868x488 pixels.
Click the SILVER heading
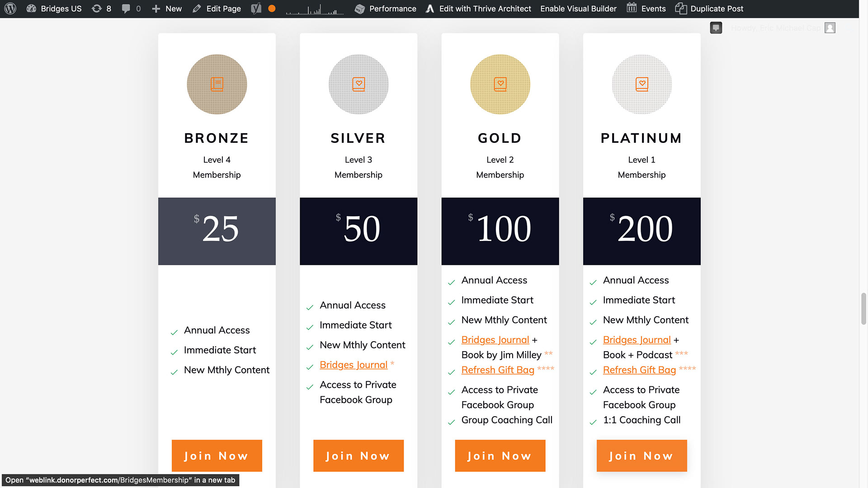[358, 138]
